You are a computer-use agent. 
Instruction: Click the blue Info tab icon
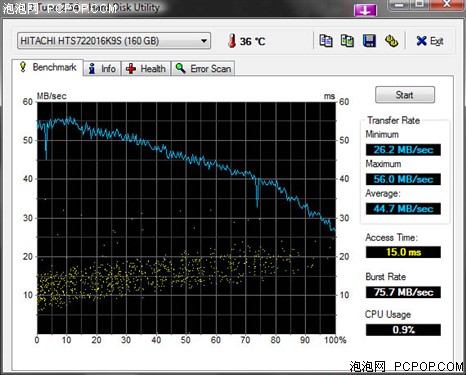(92, 69)
